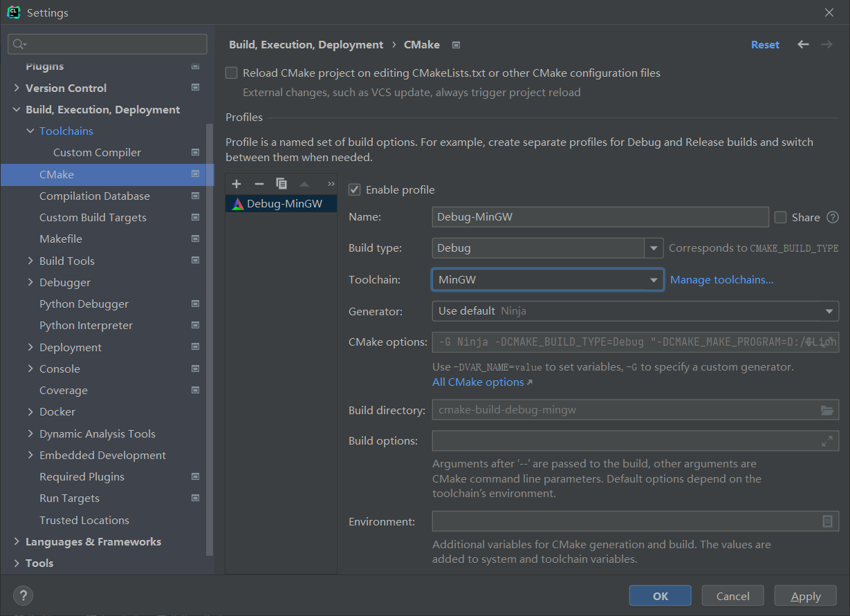
Task: Open Manage toolchains link
Action: click(722, 279)
